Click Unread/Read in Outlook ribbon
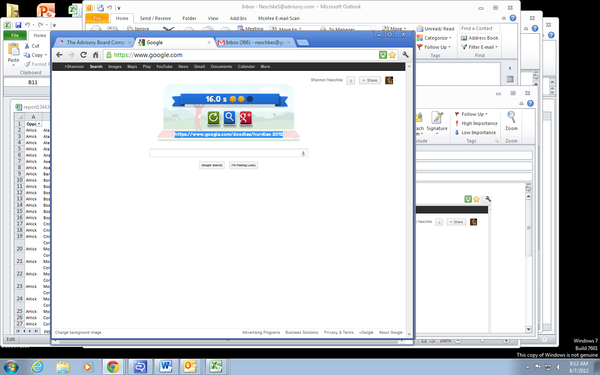The width and height of the screenshot is (600, 375). [435, 29]
